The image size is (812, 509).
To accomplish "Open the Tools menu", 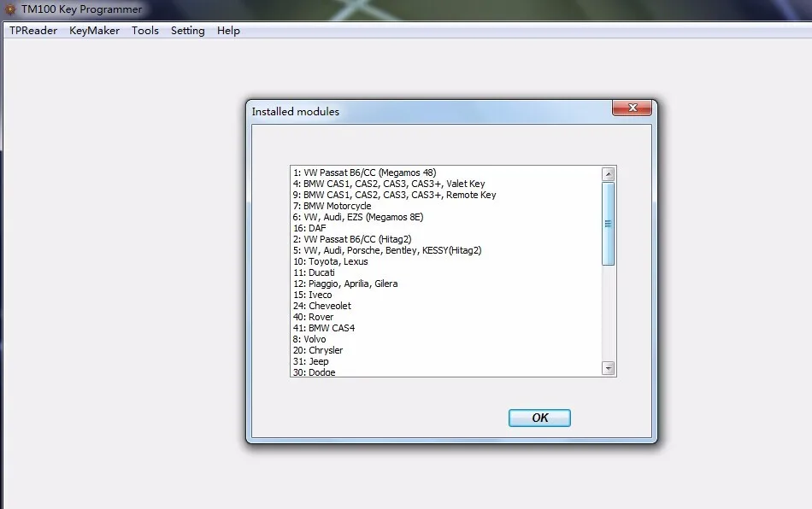I will 145,31.
